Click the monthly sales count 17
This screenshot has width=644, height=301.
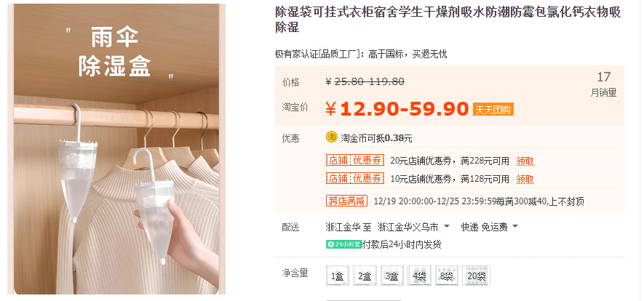[x=604, y=76]
